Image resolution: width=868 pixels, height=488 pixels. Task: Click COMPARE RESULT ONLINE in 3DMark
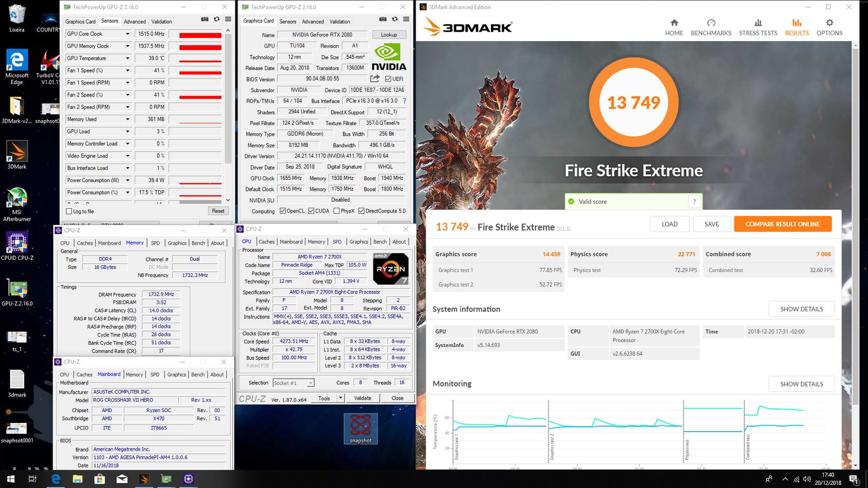783,223
